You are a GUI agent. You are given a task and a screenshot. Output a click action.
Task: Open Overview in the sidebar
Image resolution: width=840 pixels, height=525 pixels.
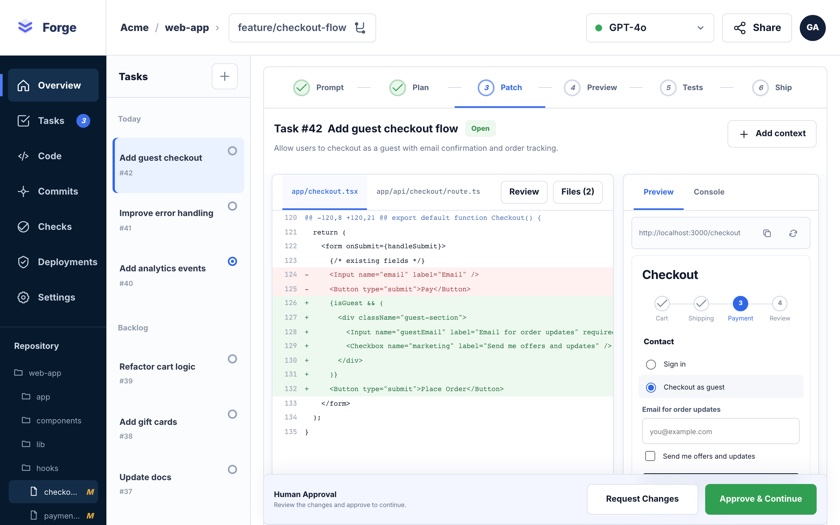(x=53, y=85)
